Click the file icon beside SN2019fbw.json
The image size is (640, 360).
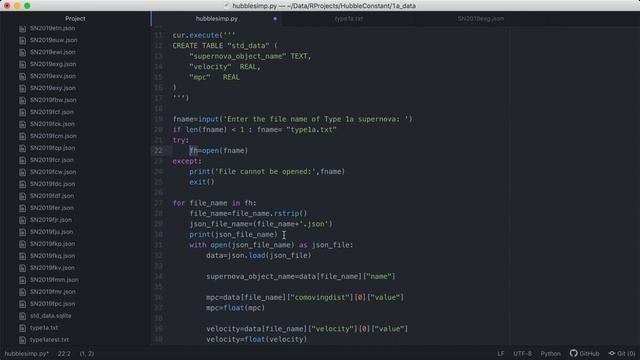(x=22, y=100)
